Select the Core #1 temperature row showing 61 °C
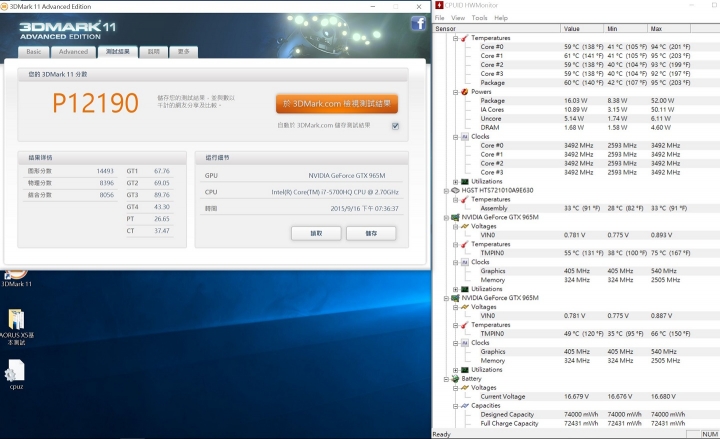Image resolution: width=720 pixels, height=439 pixels. (x=585, y=56)
